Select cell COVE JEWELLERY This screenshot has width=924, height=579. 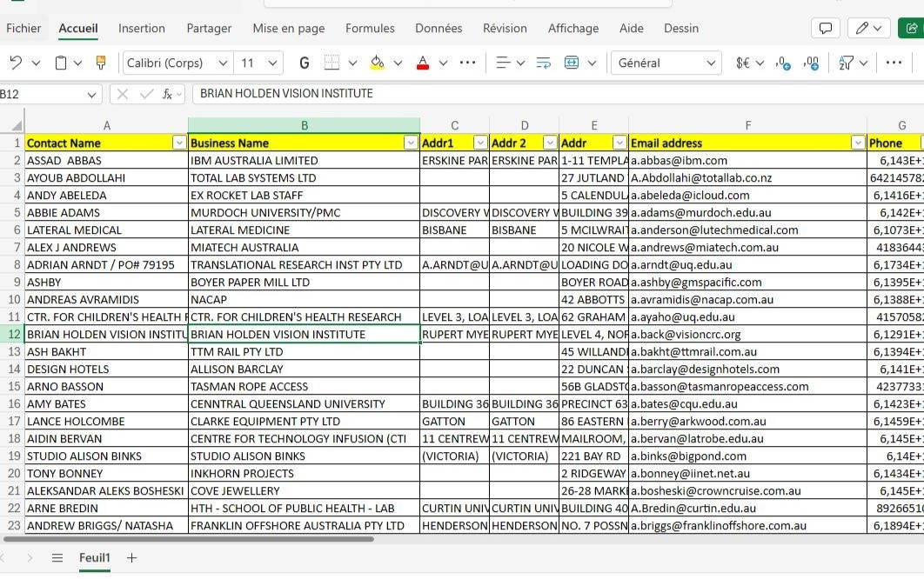pos(304,490)
